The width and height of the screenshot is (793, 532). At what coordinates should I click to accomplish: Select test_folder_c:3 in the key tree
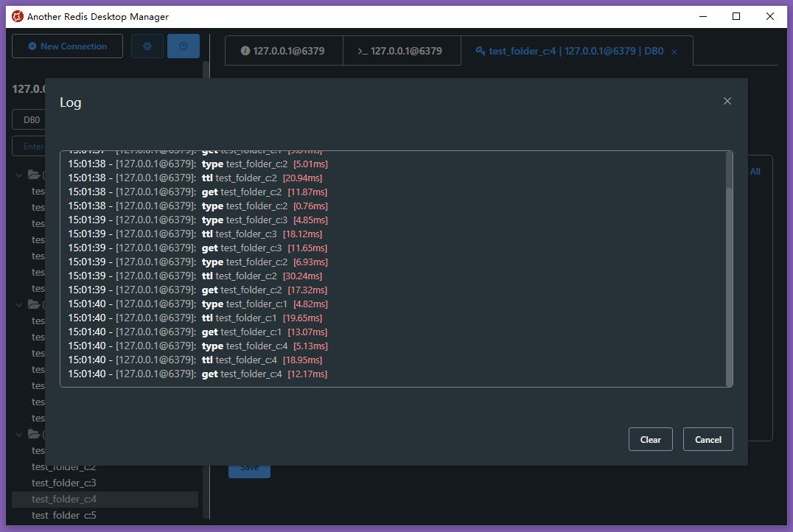pos(63,483)
